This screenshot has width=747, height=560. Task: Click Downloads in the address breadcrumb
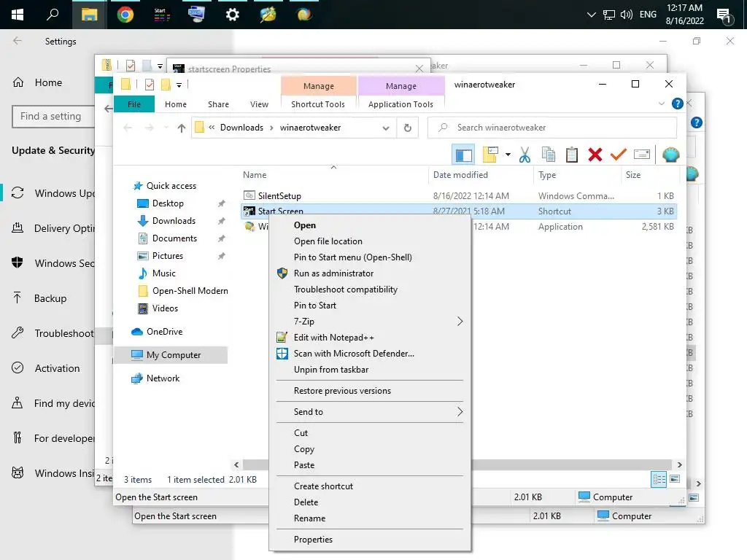coord(241,128)
